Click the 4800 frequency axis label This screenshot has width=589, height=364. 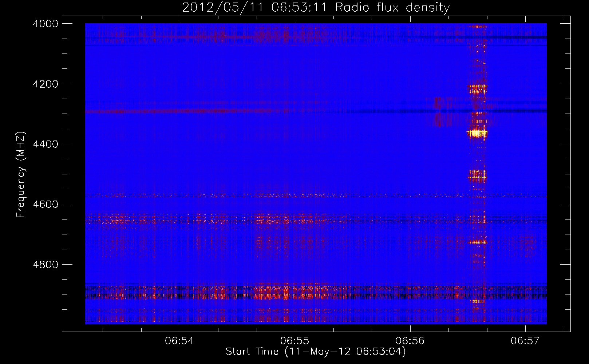coord(46,265)
